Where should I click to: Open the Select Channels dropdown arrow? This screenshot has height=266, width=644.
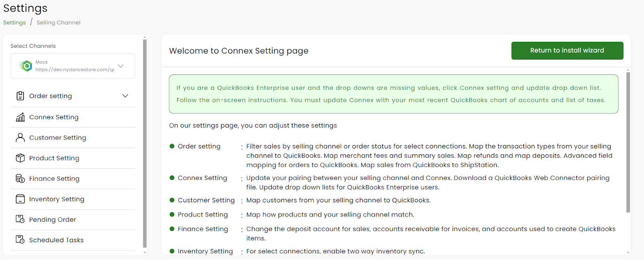pyautogui.click(x=121, y=66)
